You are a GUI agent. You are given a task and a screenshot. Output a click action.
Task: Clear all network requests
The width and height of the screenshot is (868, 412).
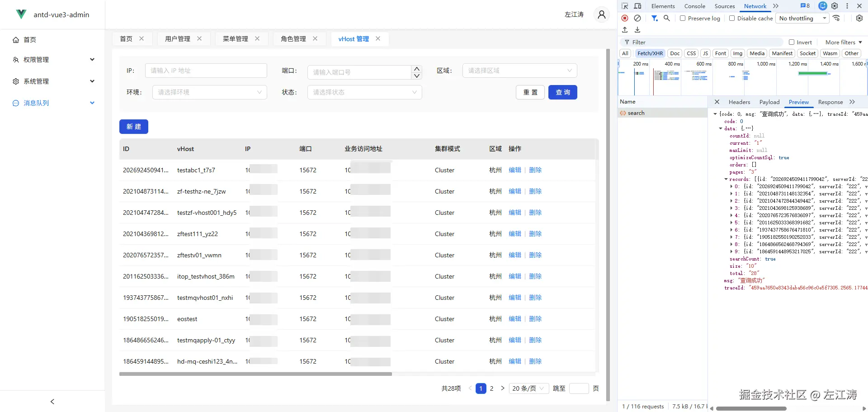638,18
